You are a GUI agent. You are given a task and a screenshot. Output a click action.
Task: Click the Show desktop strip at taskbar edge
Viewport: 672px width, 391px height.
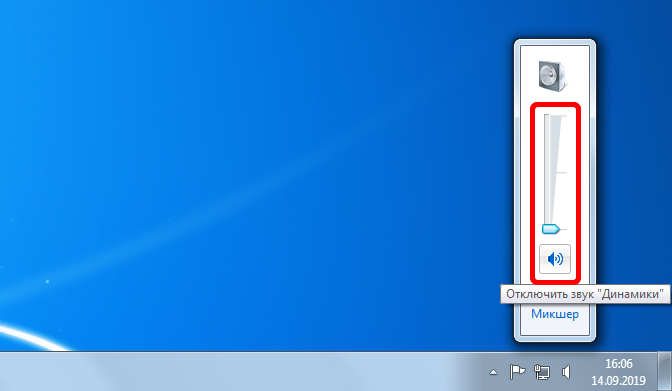(665, 371)
